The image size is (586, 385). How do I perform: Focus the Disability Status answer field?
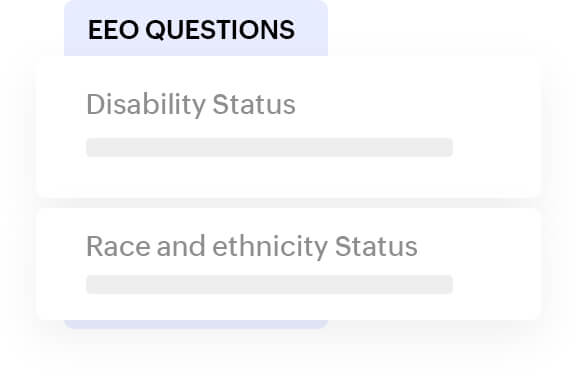pyautogui.click(x=269, y=147)
